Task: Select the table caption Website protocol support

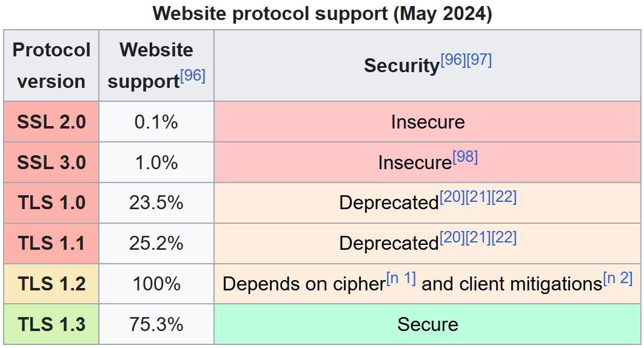Action: (322, 13)
